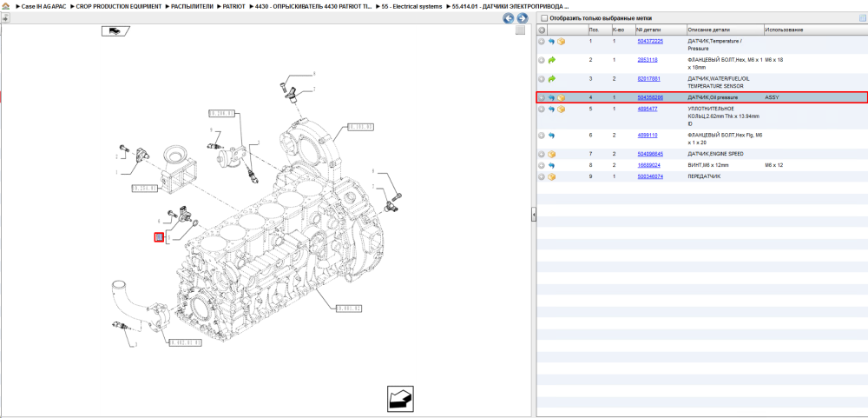This screenshot has width=868, height=418.
Task: Click highlighted callout 4 on the diagram
Action: pyautogui.click(x=159, y=238)
